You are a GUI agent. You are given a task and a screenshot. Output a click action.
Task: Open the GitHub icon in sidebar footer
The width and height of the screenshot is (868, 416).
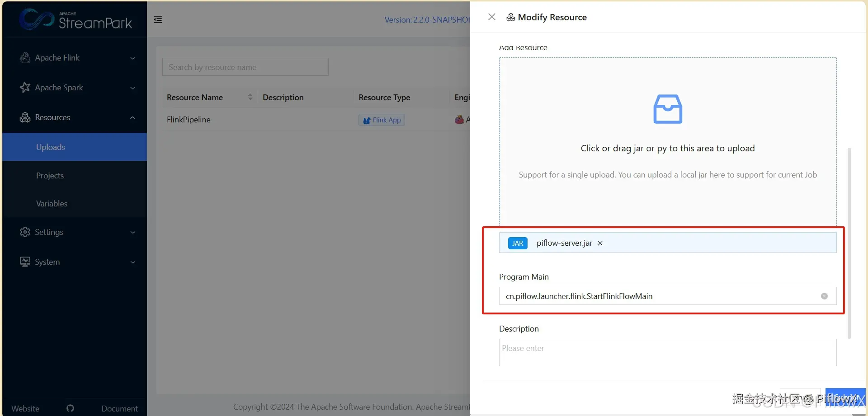[71, 408]
